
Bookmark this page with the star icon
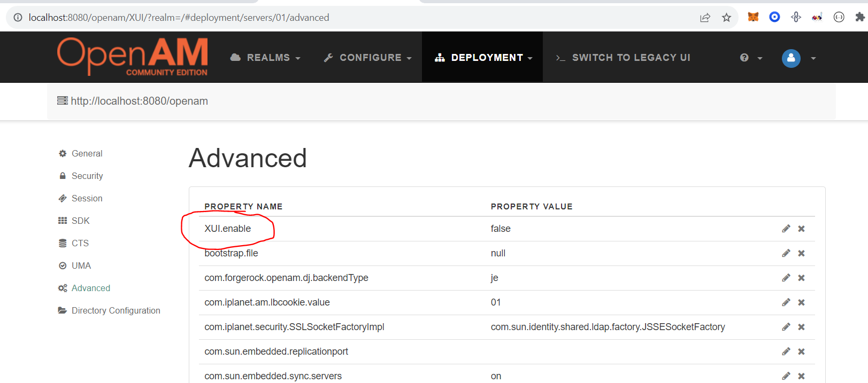[x=726, y=18]
